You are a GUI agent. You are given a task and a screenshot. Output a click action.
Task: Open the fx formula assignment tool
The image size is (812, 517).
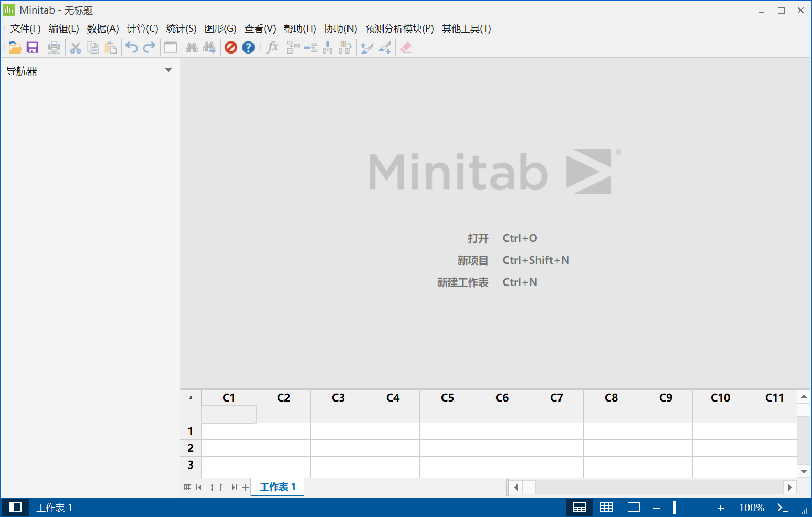point(272,47)
